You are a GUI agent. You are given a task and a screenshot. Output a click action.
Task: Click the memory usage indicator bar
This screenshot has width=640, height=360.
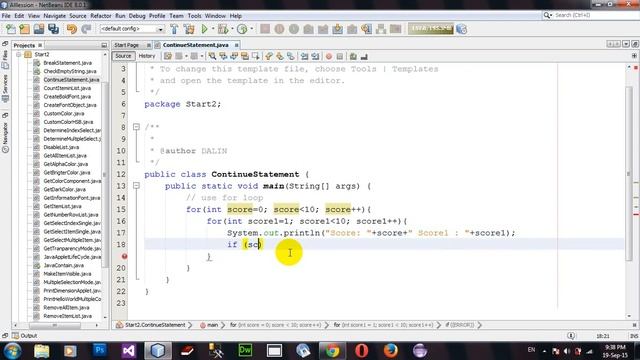click(x=431, y=29)
